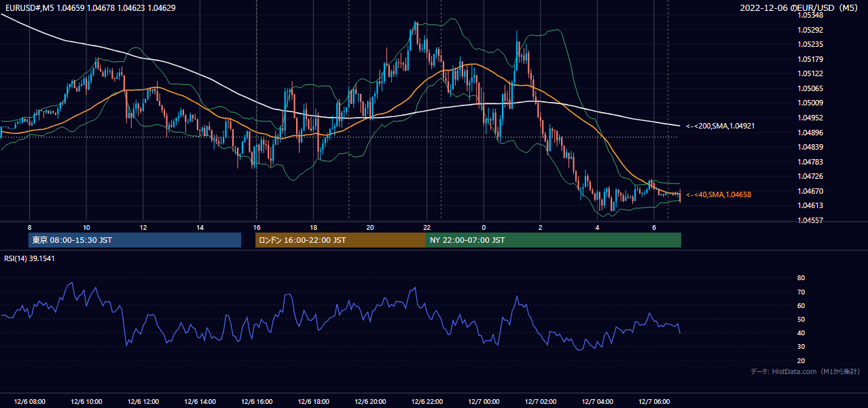Click RSI scale value 70
The width and height of the screenshot is (868, 408).
(801, 292)
